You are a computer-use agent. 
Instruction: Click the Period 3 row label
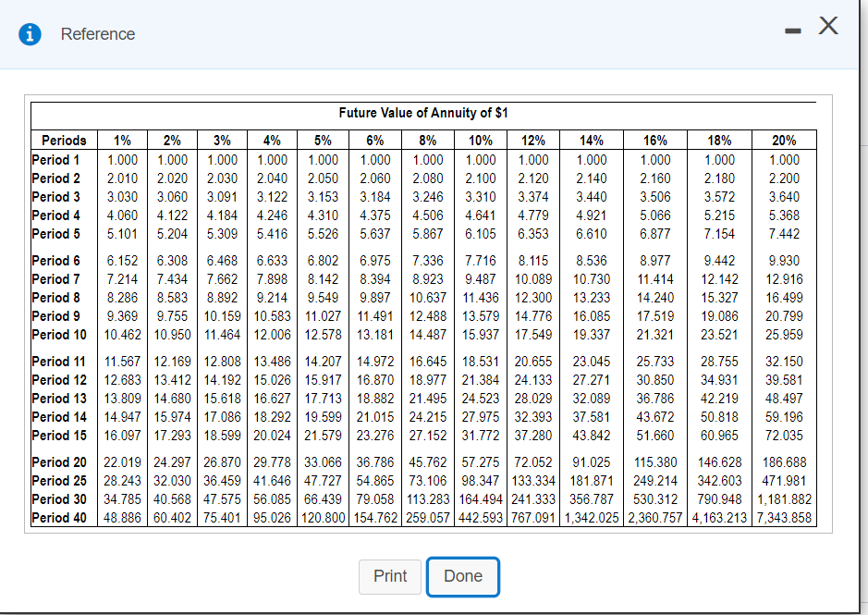tap(55, 197)
